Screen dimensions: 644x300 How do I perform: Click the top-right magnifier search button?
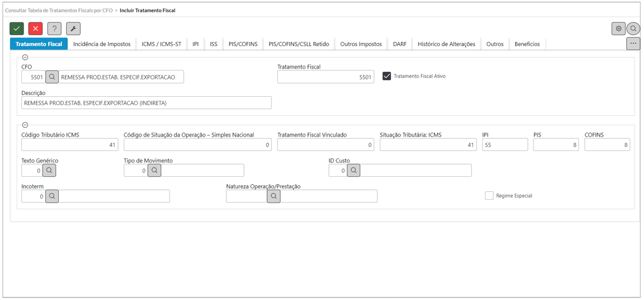pos(633,28)
